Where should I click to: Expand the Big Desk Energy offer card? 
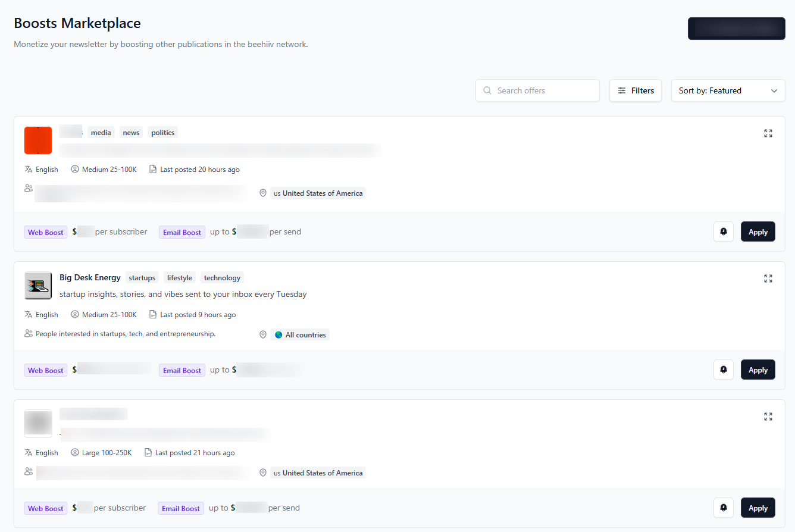coord(768,278)
